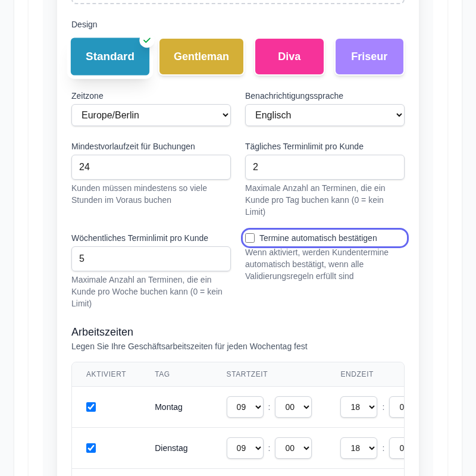Open the Montag start hour dropdown
Viewport: 476px width, 476px height.
click(245, 407)
